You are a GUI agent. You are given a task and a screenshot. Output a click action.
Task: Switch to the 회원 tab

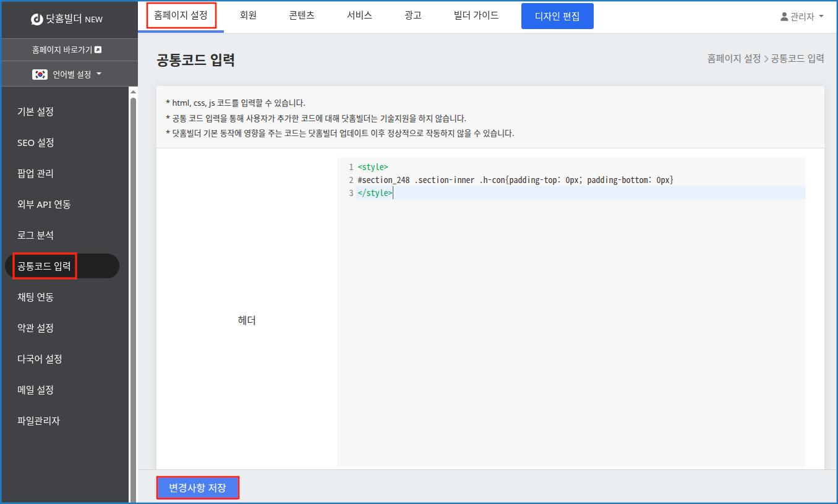tap(249, 15)
